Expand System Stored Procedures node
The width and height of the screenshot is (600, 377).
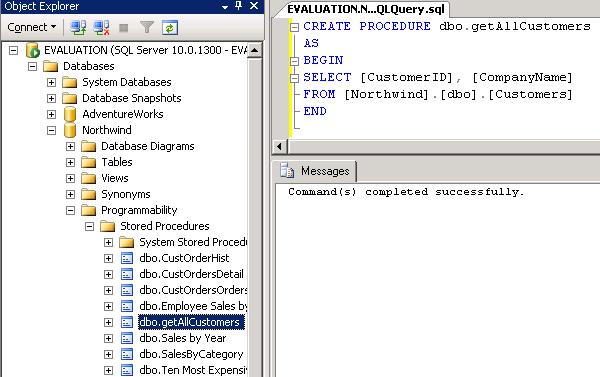point(109,242)
